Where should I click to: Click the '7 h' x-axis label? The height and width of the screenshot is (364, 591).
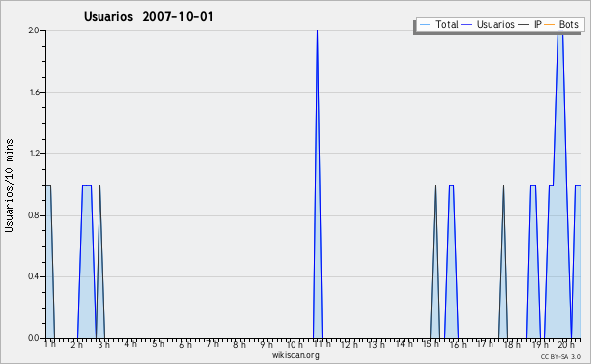pyautogui.click(x=212, y=344)
